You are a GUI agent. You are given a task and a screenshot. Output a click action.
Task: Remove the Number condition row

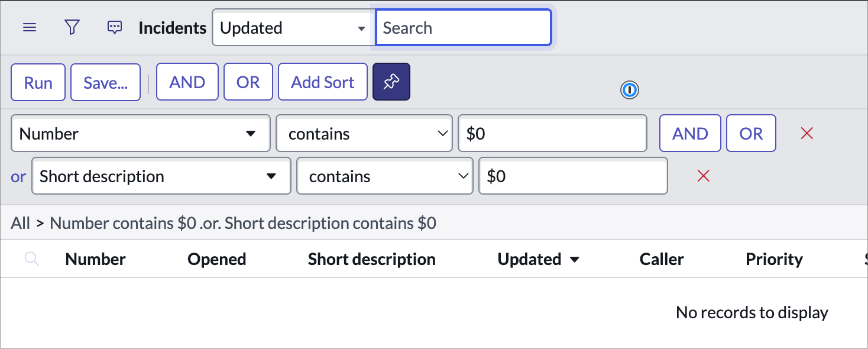(807, 134)
